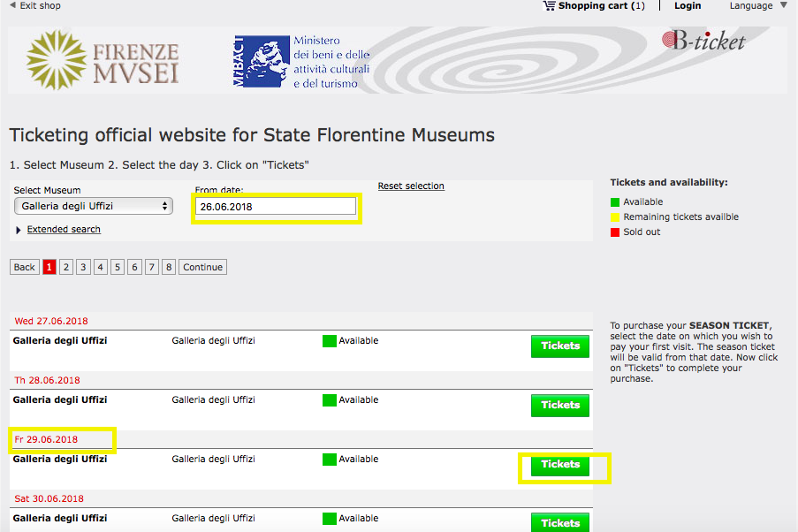Image resolution: width=798 pixels, height=532 pixels.
Task: Go to results page 1
Action: click(49, 267)
